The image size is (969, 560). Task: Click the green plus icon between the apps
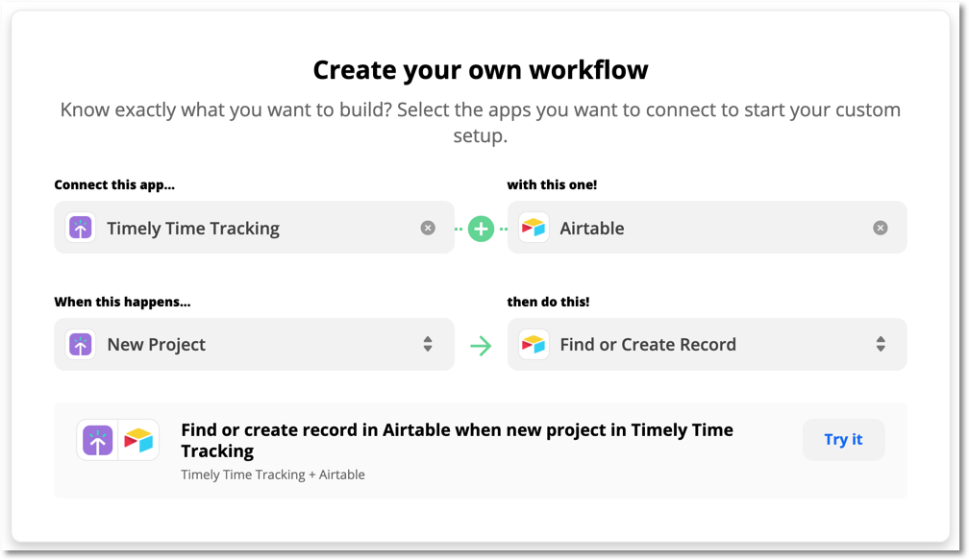[x=481, y=228]
